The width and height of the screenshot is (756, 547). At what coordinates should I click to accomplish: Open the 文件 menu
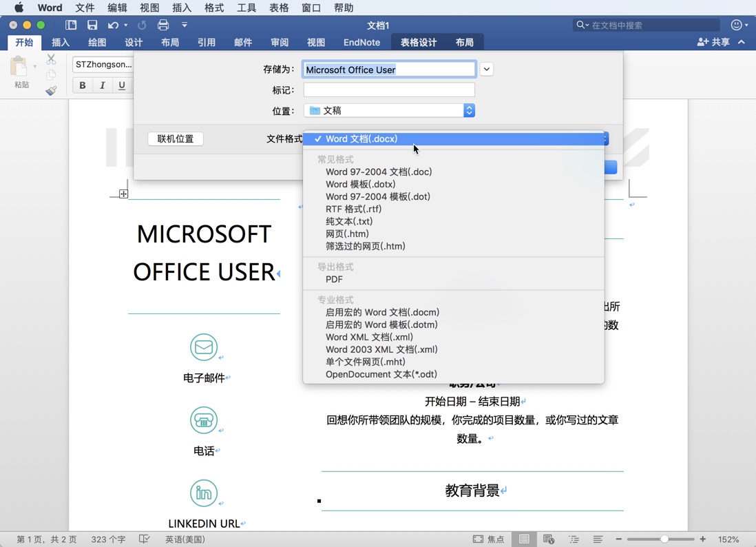pos(85,8)
